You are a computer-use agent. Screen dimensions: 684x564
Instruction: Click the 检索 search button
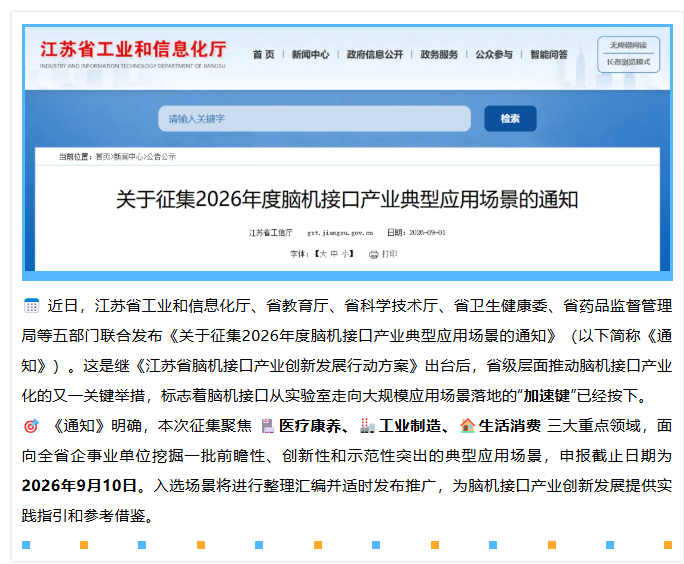[x=510, y=119]
